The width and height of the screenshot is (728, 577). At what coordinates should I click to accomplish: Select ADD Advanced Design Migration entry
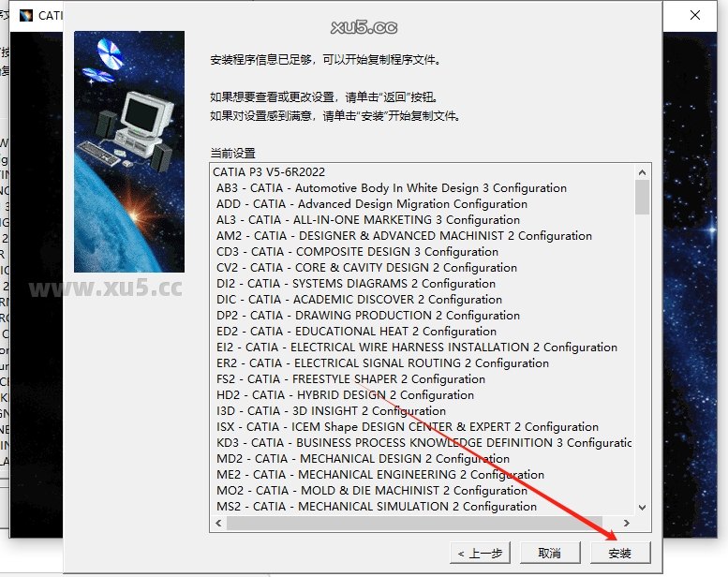[x=371, y=203]
